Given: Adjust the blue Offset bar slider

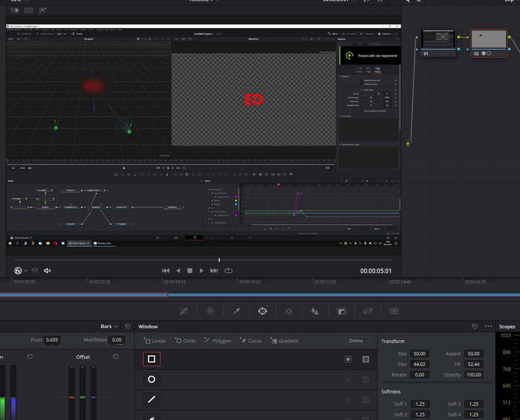Looking at the screenshot, I should coord(93,397).
